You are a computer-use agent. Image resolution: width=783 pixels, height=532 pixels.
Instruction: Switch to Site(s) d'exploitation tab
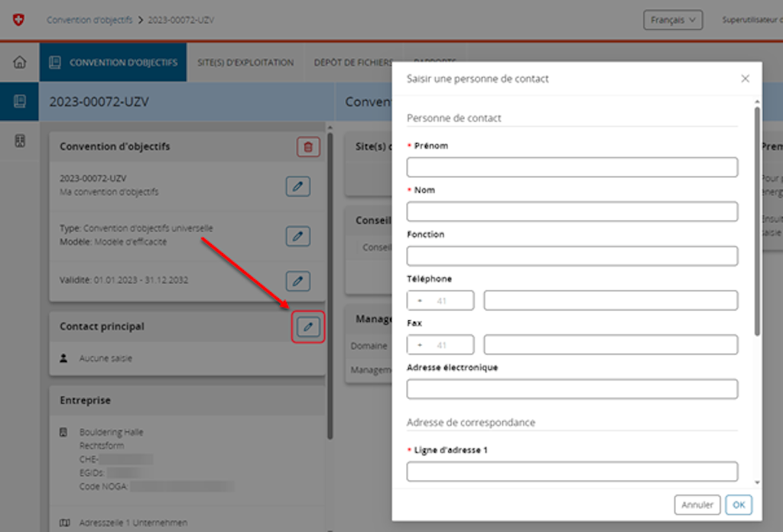pyautogui.click(x=245, y=63)
